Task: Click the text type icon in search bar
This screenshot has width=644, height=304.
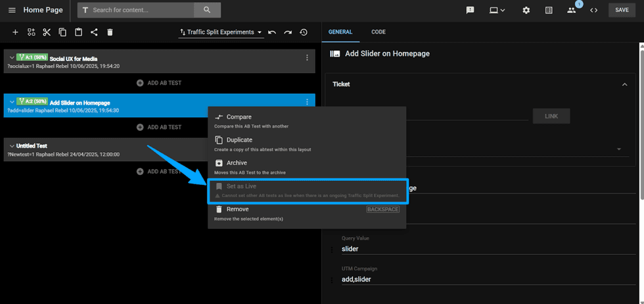Action: coord(85,10)
